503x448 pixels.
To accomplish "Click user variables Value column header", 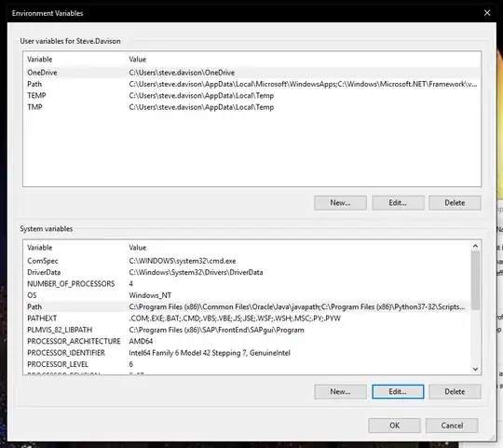I will [137, 60].
